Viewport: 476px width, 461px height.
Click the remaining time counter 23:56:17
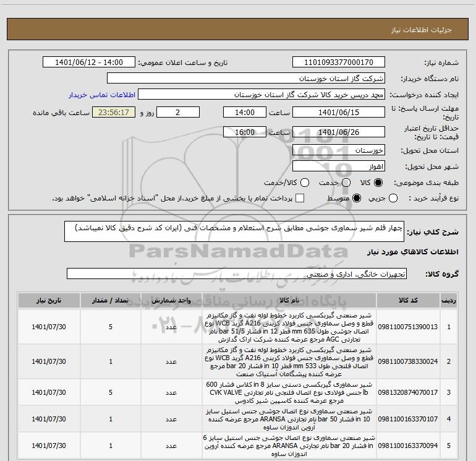coord(114,112)
